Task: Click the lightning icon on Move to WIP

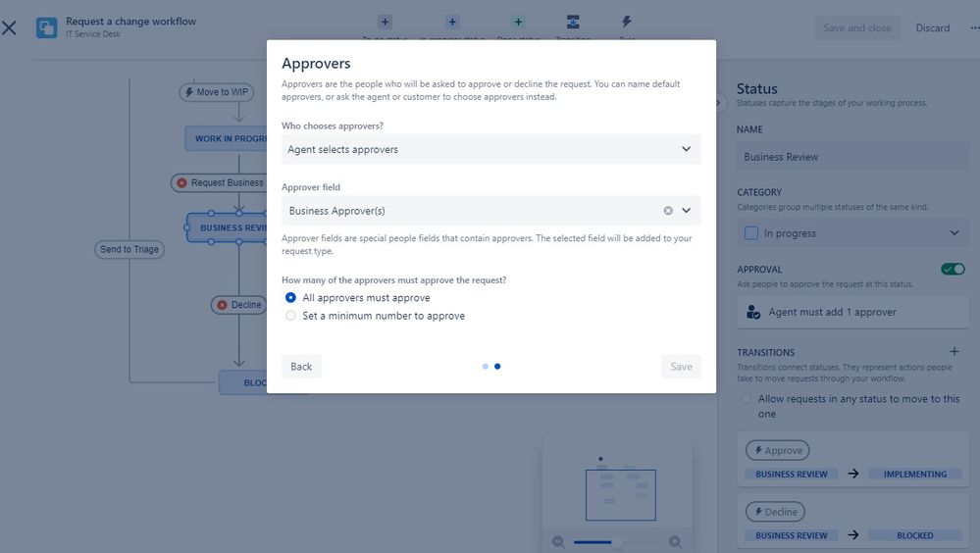Action: (188, 92)
